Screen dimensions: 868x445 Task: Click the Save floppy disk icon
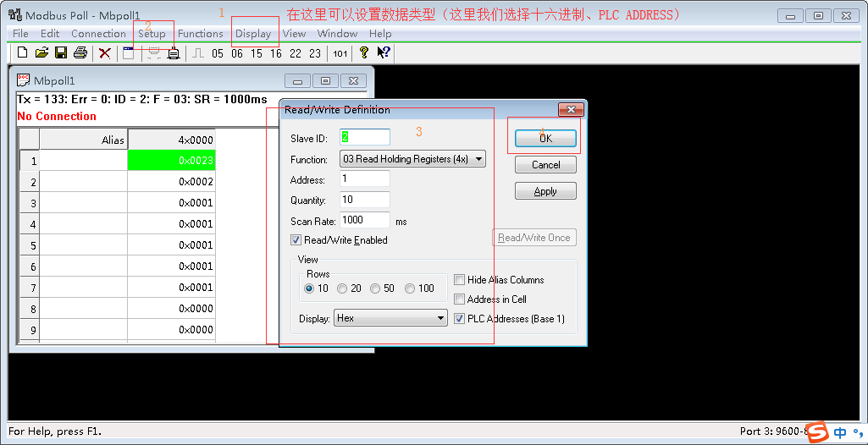(61, 53)
